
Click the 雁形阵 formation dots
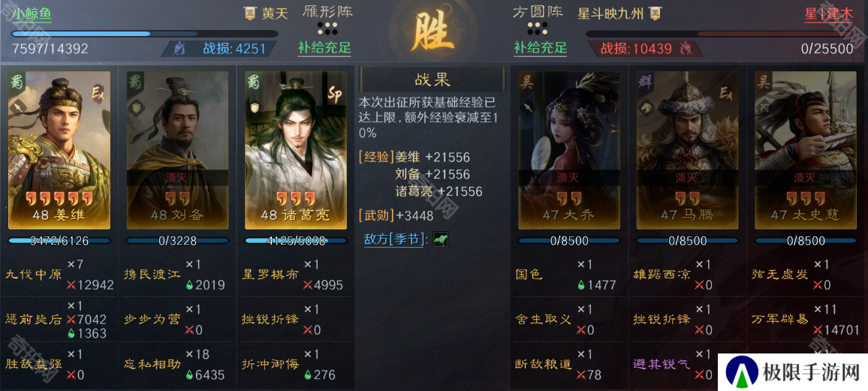pos(327,28)
